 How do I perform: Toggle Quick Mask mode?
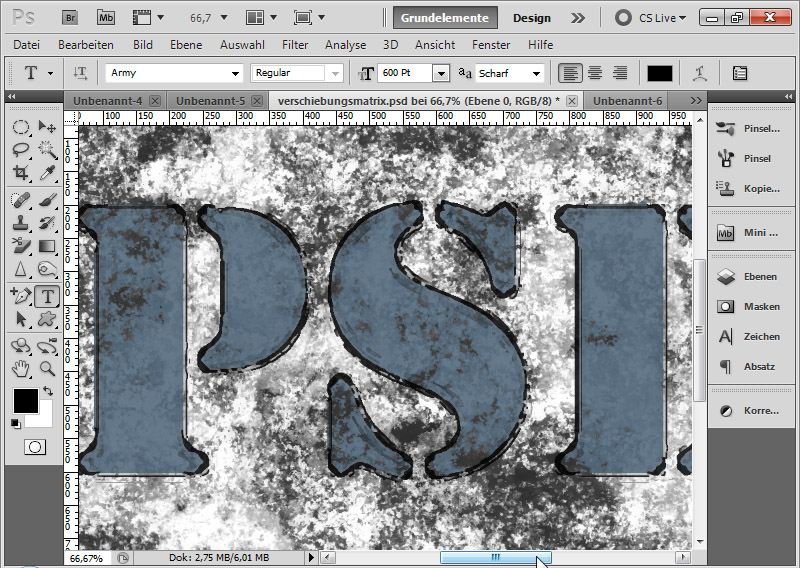(x=35, y=446)
